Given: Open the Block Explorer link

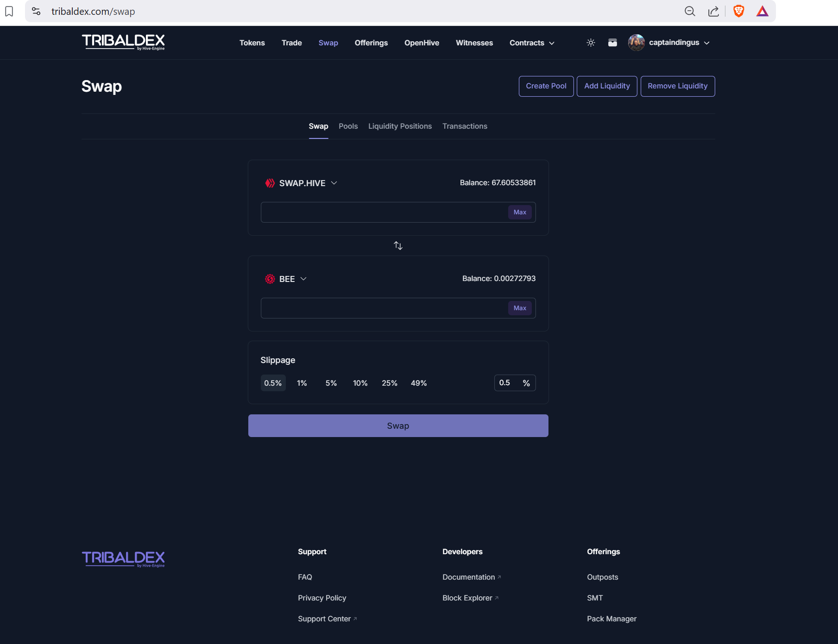Looking at the screenshot, I should click(470, 598).
